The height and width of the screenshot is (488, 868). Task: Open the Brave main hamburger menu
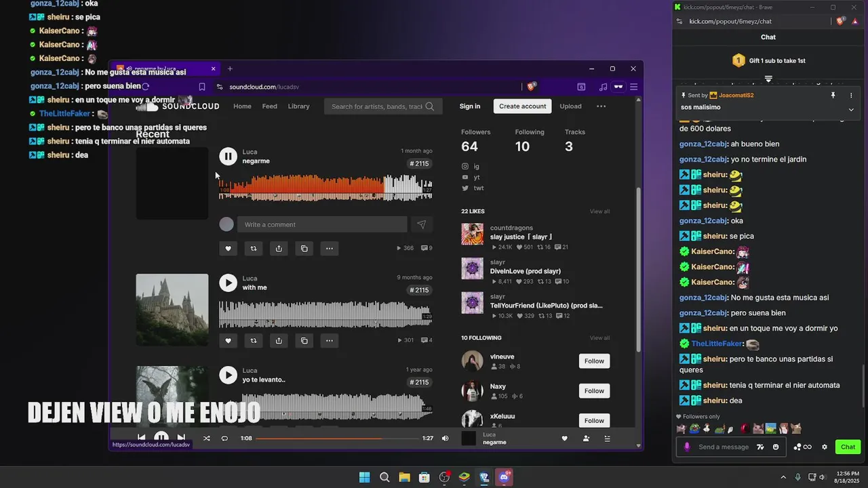tap(634, 87)
